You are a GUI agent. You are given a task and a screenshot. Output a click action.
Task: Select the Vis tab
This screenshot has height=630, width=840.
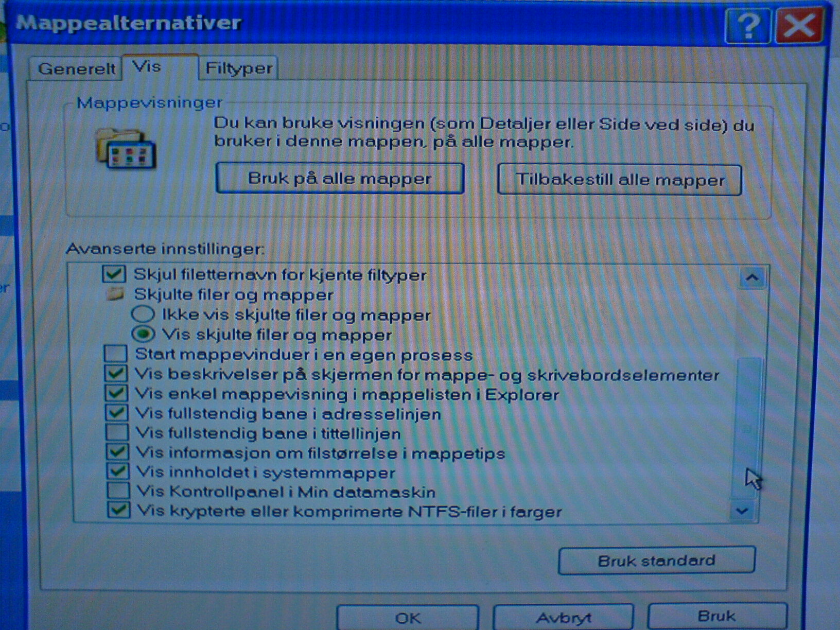160,67
